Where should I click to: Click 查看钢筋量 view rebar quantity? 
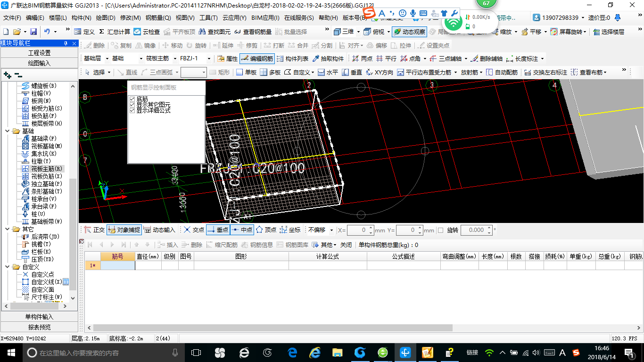(253, 32)
